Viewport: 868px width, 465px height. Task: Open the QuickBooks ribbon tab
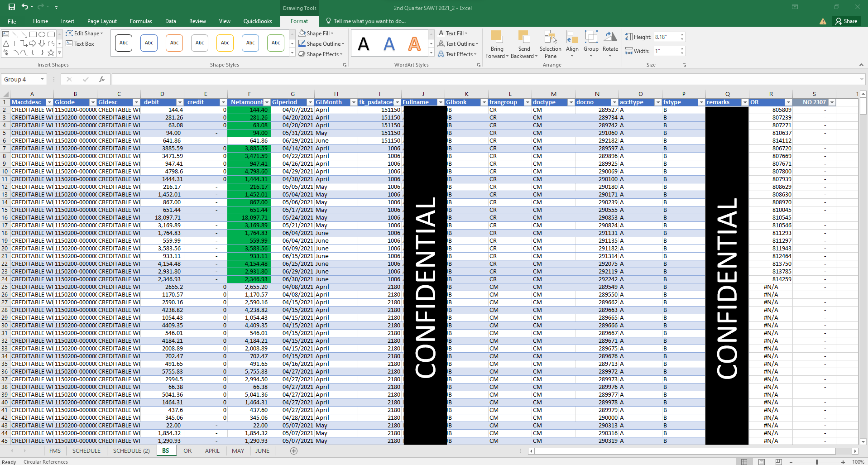[x=258, y=21]
